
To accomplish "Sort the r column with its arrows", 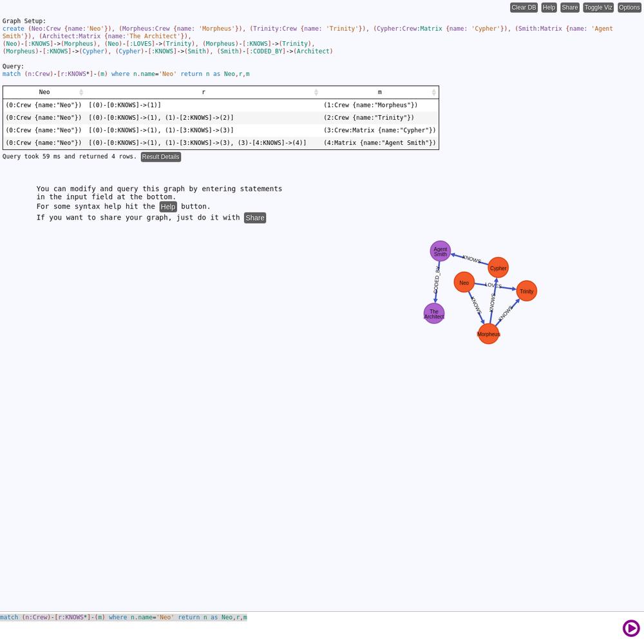I will [316, 92].
